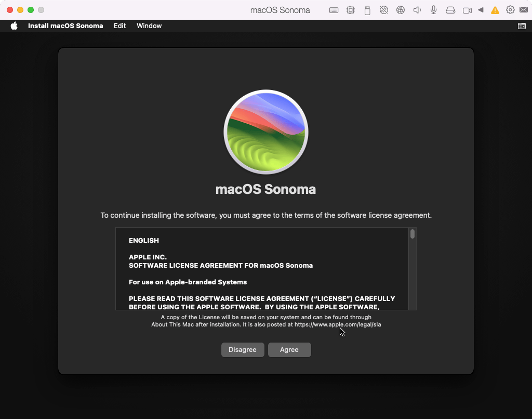The width and height of the screenshot is (532, 419).
Task: Click the license agreement scrollbar thumb
Action: (413, 234)
